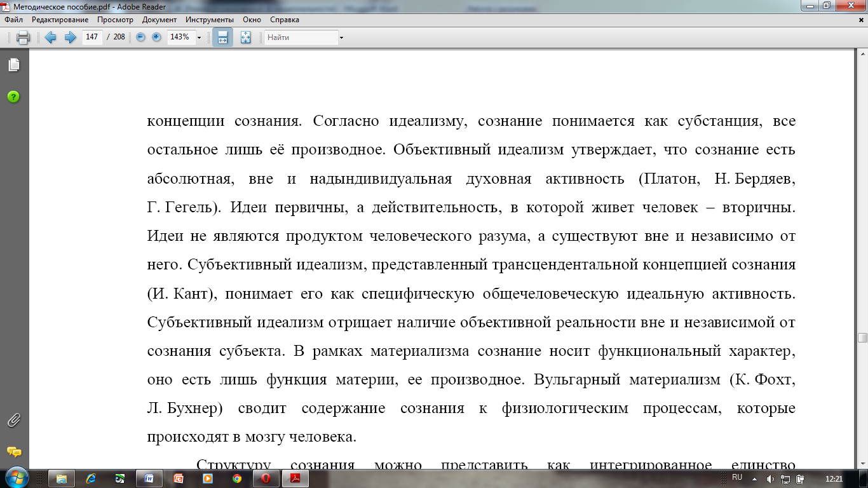Open the green help icon in sidebar
This screenshot has height=488, width=868.
[13, 97]
